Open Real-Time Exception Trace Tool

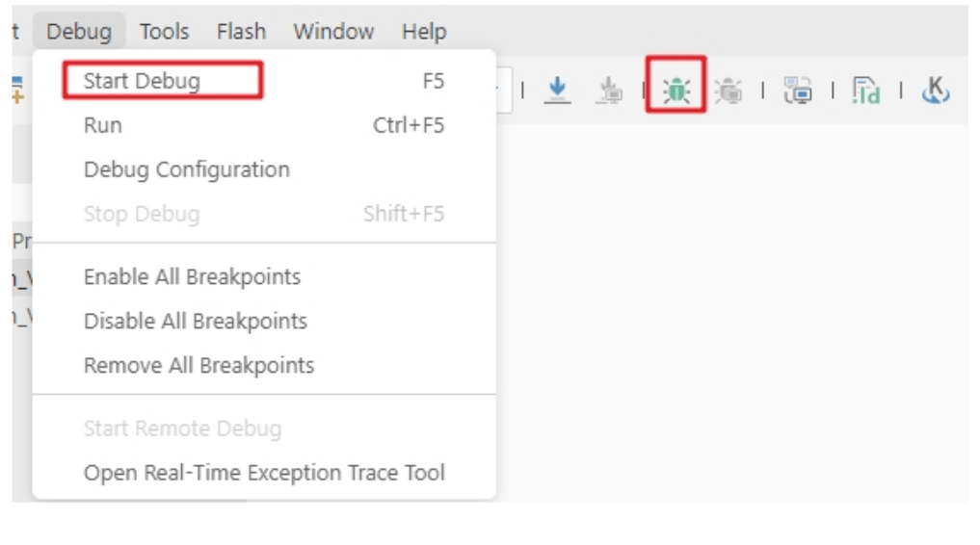pyautogui.click(x=264, y=473)
